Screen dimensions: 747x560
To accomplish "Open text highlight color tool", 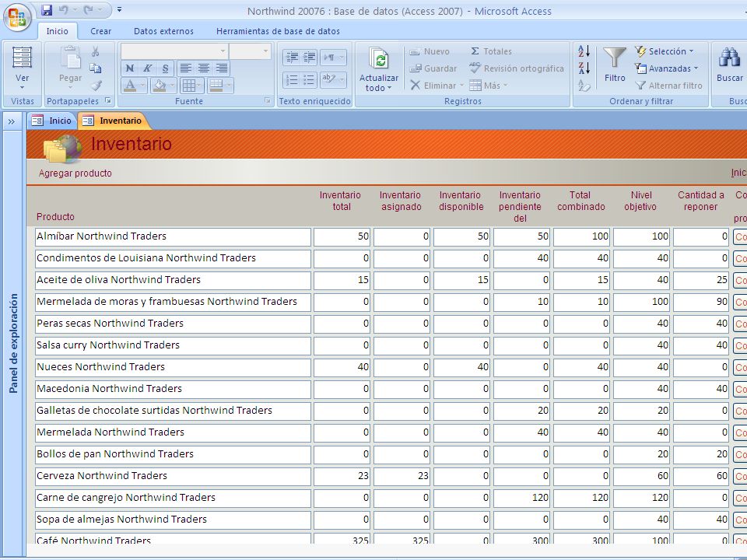I will tap(333, 79).
